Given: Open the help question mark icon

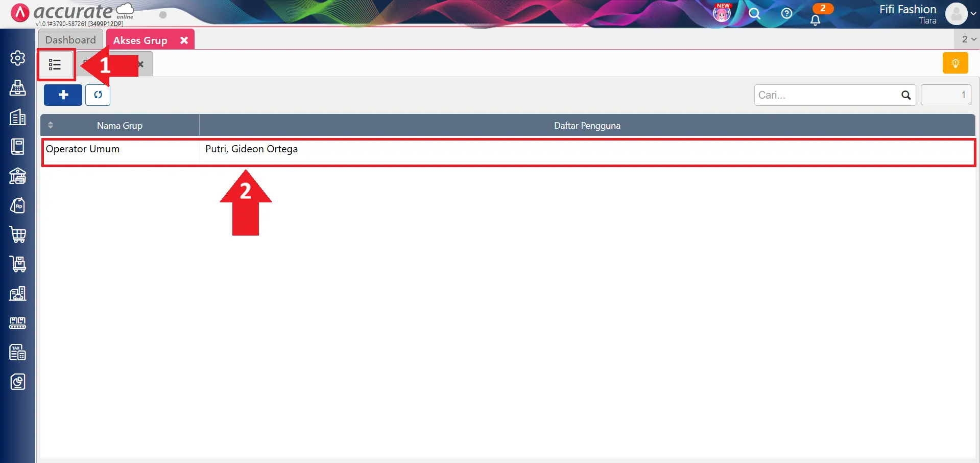Looking at the screenshot, I should point(786,13).
